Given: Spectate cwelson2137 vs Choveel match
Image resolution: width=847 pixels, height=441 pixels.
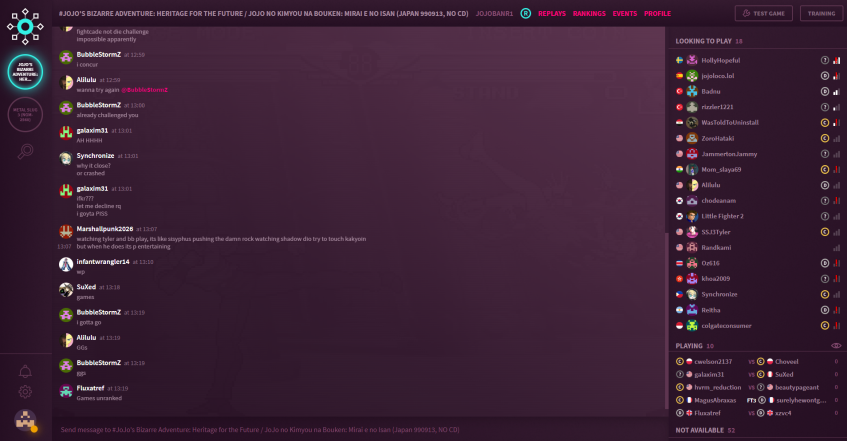Looking at the screenshot, I should tap(757, 362).
